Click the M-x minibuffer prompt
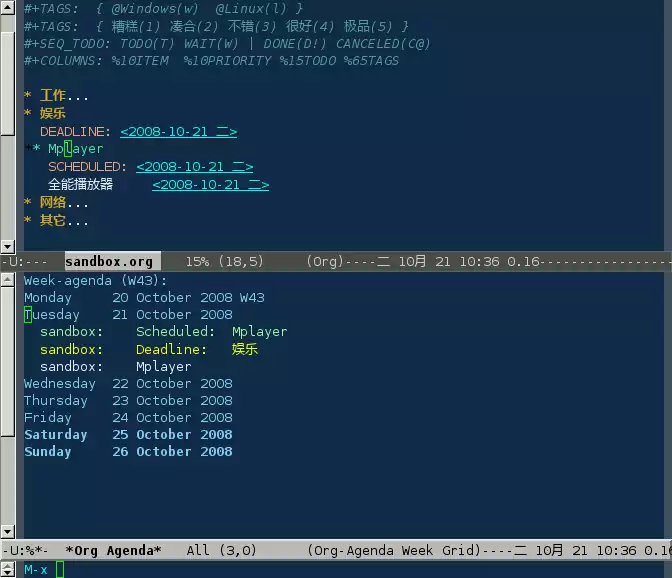Image resolution: width=672 pixels, height=578 pixels. tap(35, 569)
